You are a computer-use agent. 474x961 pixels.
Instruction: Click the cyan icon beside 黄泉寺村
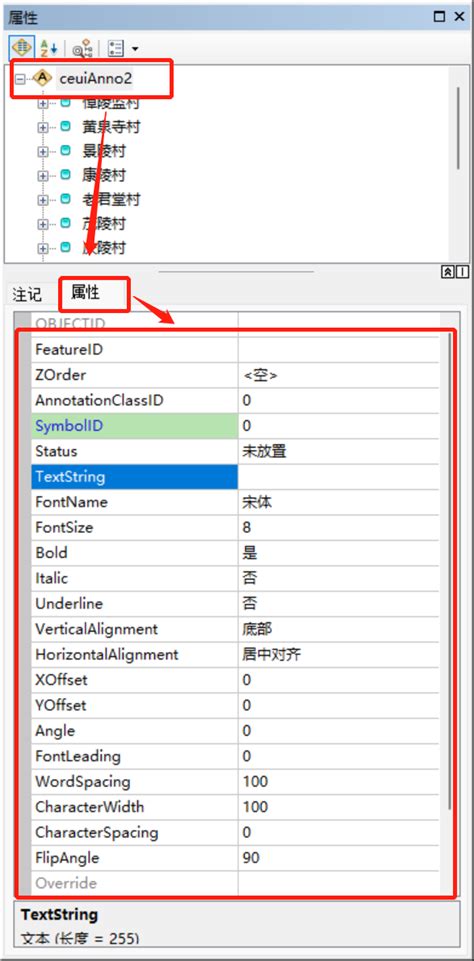(66, 127)
